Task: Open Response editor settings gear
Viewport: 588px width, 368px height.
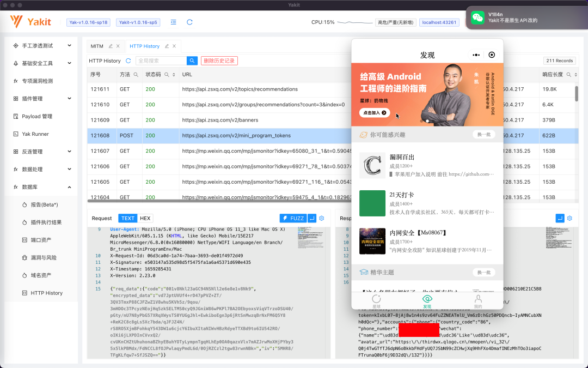Action: click(x=569, y=218)
